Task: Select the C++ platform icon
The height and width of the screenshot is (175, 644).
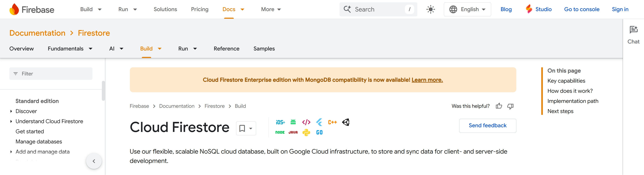Action: coord(332,122)
